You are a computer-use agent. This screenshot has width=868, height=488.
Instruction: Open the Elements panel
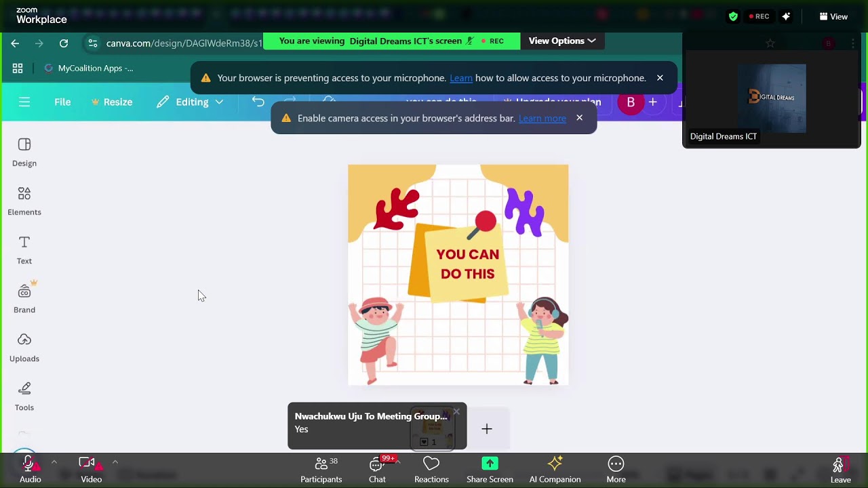[x=24, y=201]
